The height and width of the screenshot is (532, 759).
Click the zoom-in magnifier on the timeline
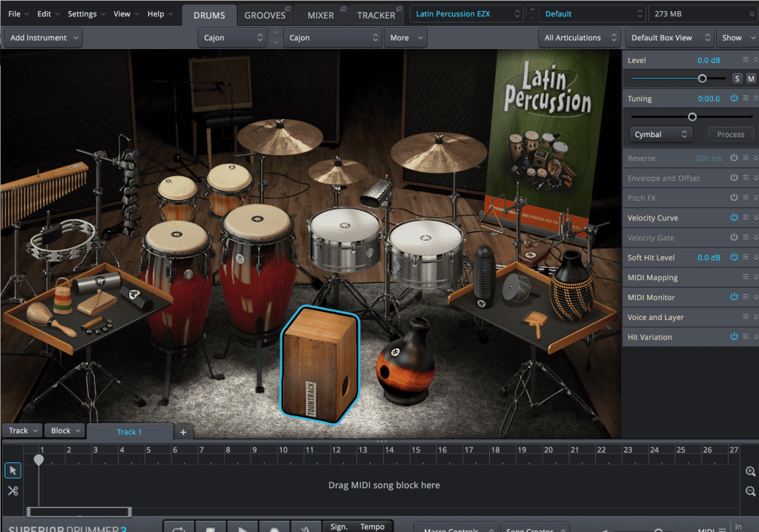point(749,471)
